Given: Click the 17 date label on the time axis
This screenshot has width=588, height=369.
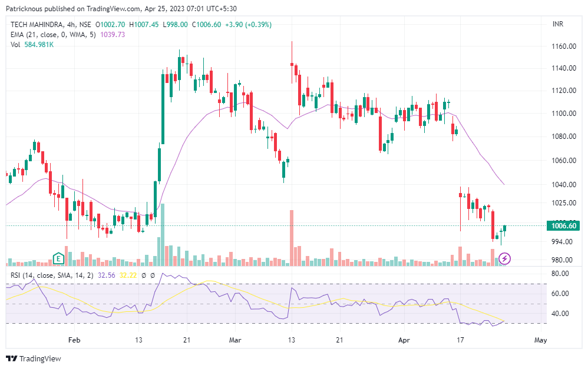Looking at the screenshot, I should pyautogui.click(x=460, y=340).
